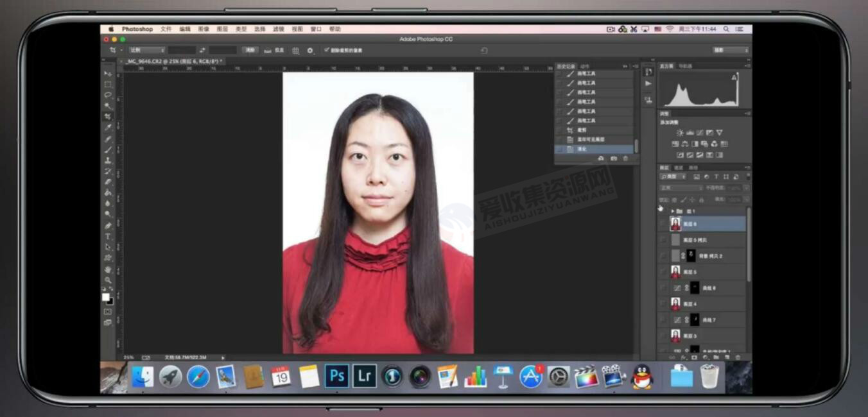This screenshot has width=868, height=417.
Task: Click the 清除 button in the options bar
Action: (249, 50)
